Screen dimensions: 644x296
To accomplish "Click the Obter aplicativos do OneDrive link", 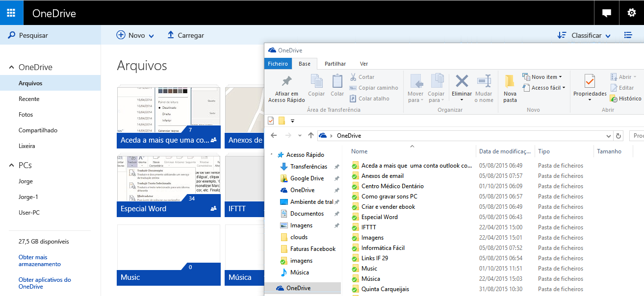I will [x=45, y=283].
